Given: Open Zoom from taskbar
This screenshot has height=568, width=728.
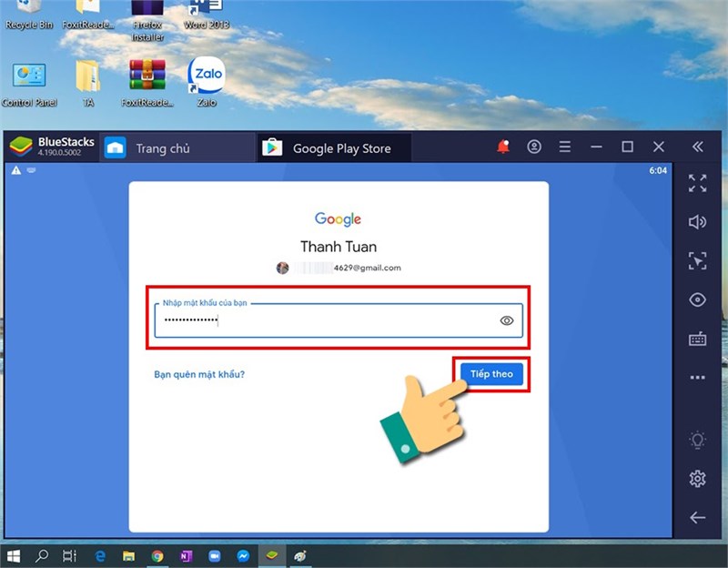Looking at the screenshot, I should 214,556.
